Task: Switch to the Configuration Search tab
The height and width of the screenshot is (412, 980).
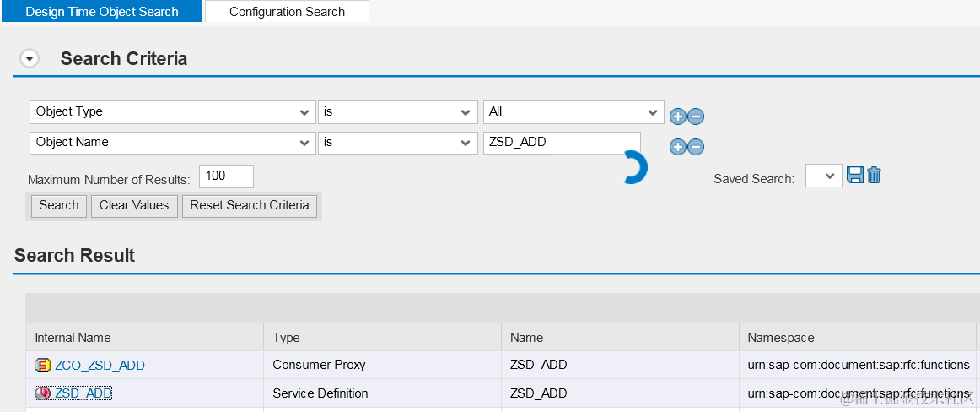Action: 287,12
